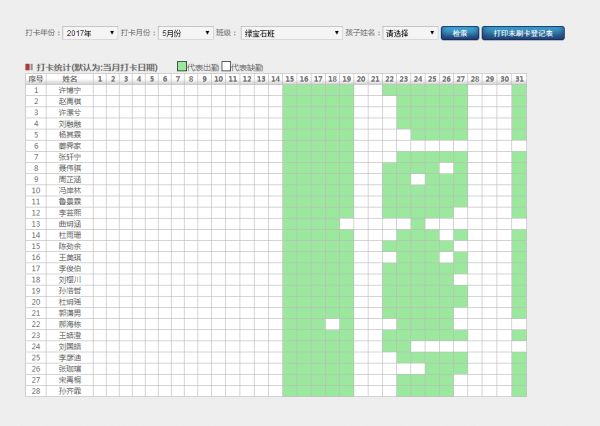Select the day 14 column header

(276, 79)
